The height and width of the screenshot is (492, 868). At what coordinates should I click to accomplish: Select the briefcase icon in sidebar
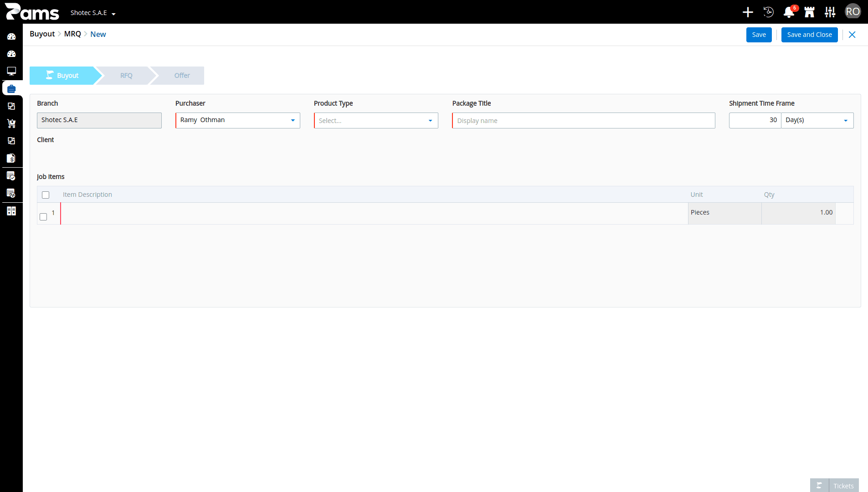tap(11, 89)
